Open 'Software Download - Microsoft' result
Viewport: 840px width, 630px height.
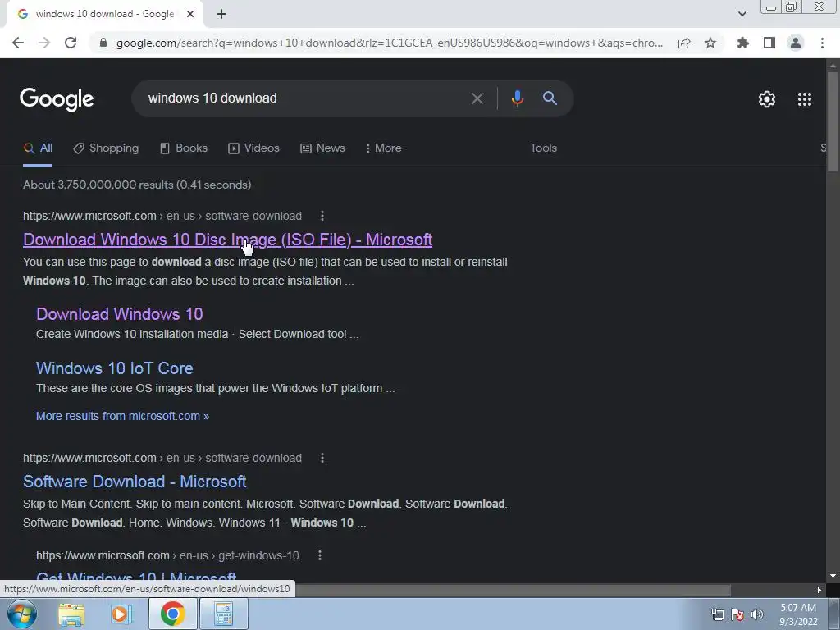click(135, 482)
